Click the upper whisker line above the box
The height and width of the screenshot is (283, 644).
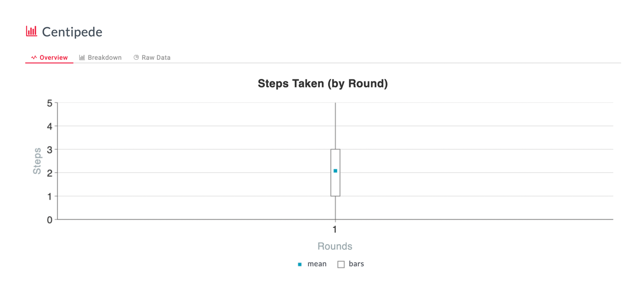(336, 126)
